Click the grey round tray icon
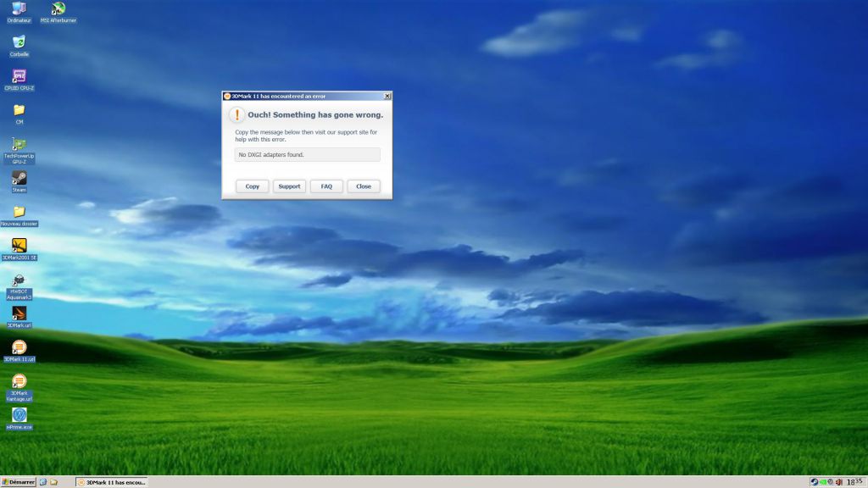 tap(831, 482)
